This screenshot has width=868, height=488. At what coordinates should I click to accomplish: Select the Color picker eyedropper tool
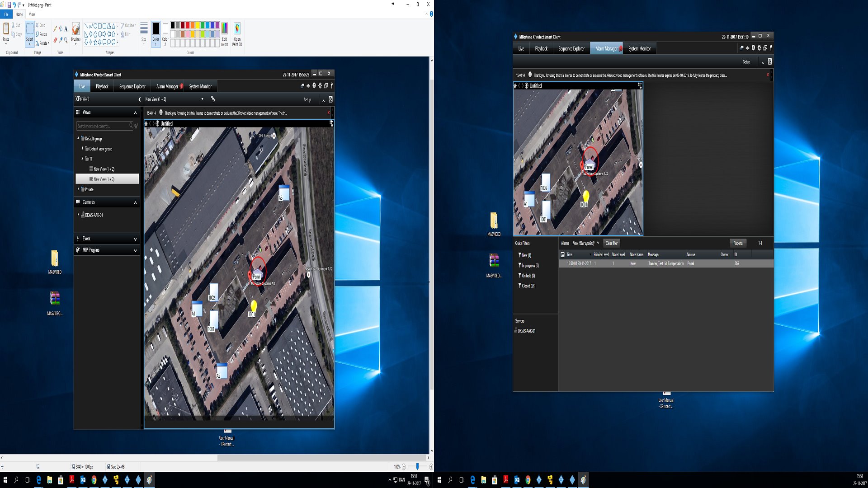pyautogui.click(x=61, y=40)
